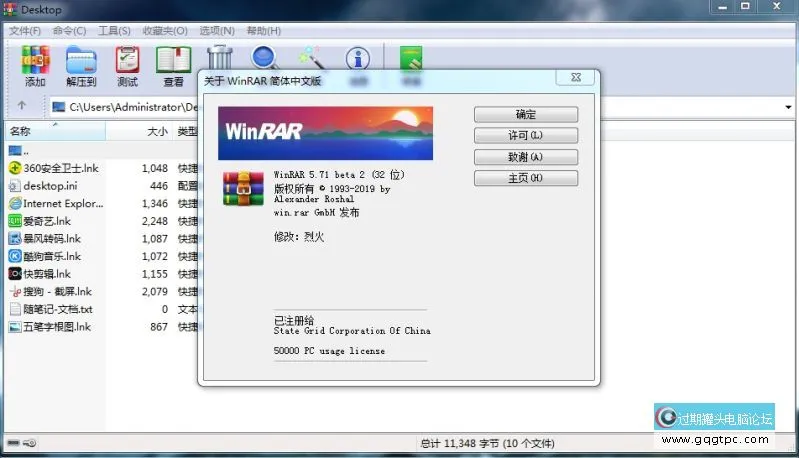Image resolution: width=799 pixels, height=458 pixels.
Task: Click the 添加 (Add) toolbar icon
Action: click(35, 60)
